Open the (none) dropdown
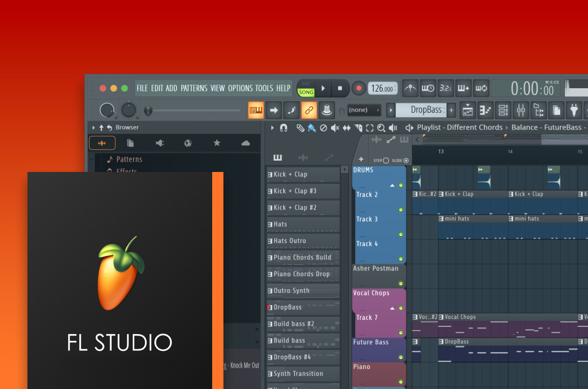 (x=364, y=110)
